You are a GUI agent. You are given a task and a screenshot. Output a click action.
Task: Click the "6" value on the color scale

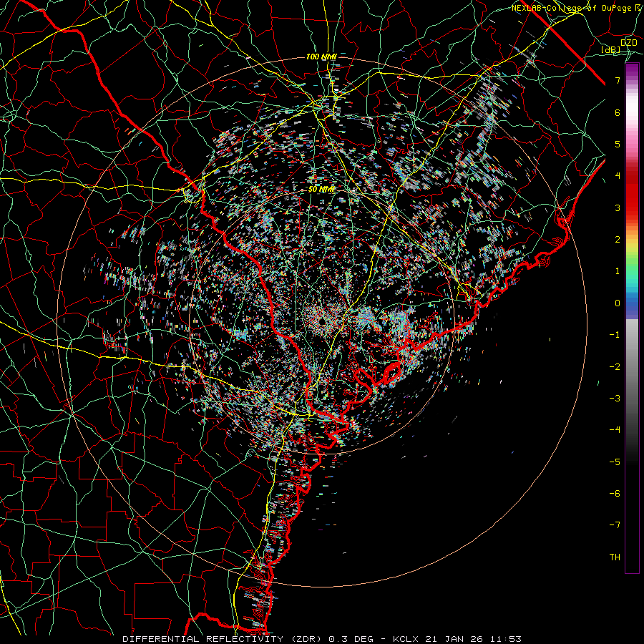618,112
